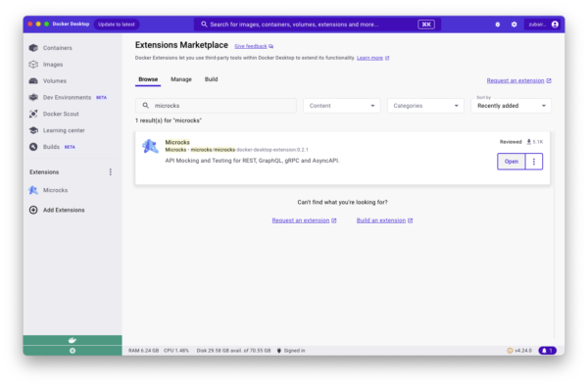Open Settings gear in header
Screen dimensions: 588x386
click(514, 24)
